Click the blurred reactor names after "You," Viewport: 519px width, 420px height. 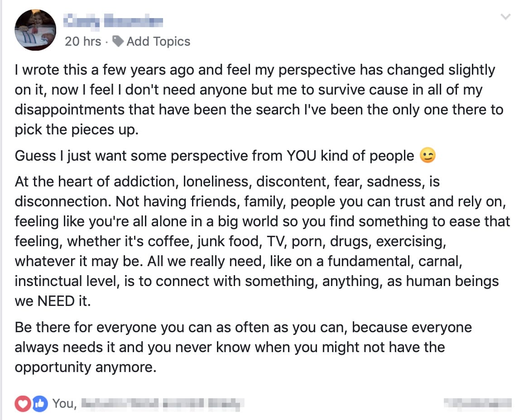tap(163, 404)
